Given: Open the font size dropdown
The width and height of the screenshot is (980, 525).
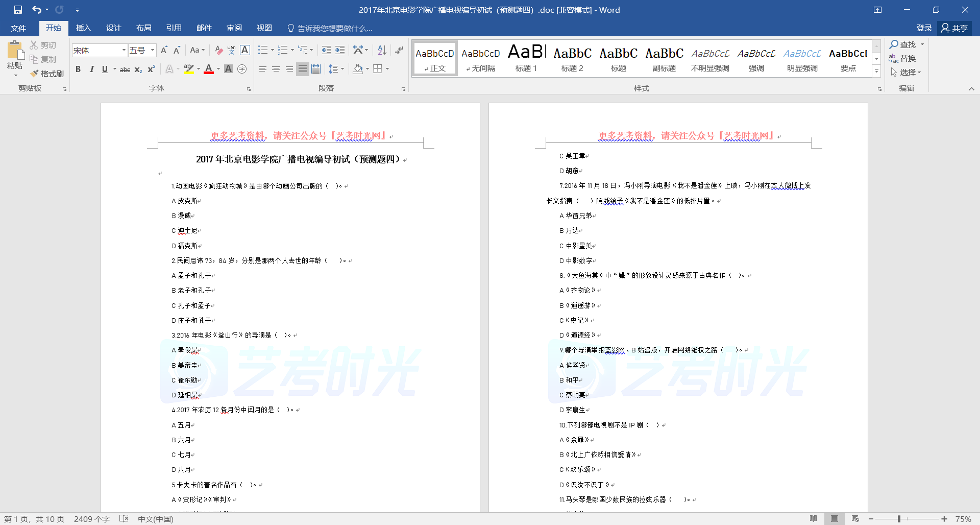Looking at the screenshot, I should point(152,50).
